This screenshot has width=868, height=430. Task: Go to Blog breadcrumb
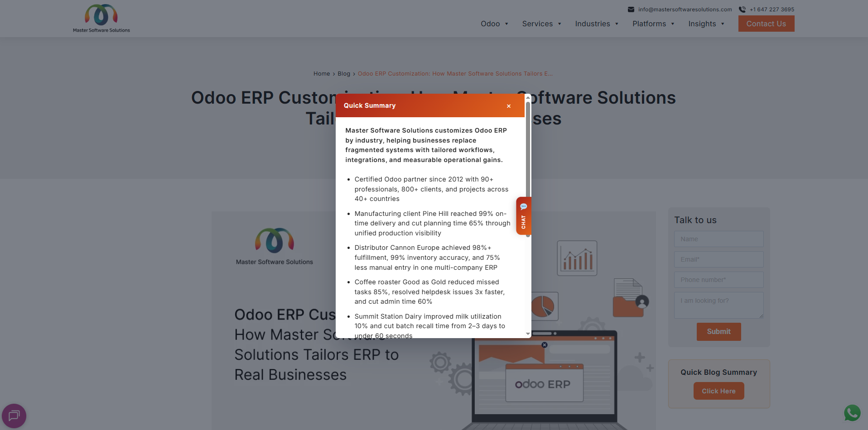click(x=344, y=74)
